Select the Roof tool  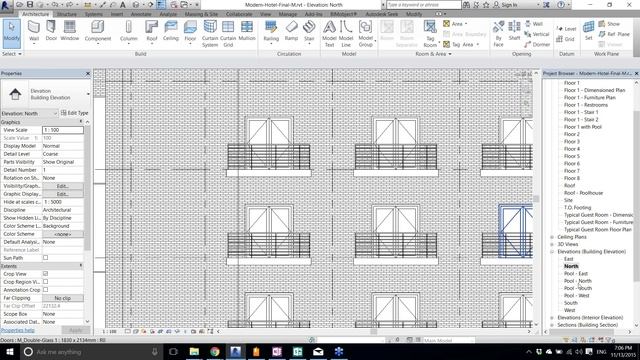click(151, 32)
